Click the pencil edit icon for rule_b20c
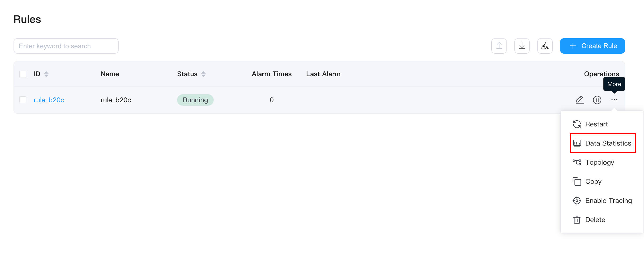The height and width of the screenshot is (273, 644). coord(580,100)
